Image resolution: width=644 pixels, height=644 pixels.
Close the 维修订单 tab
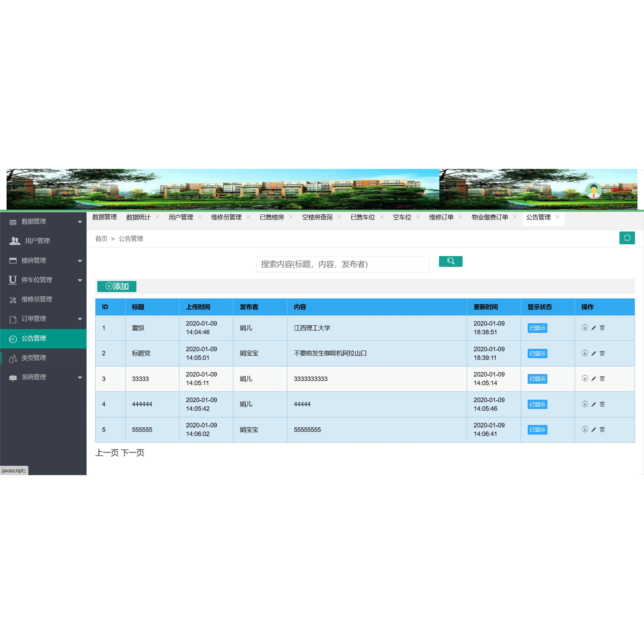[x=460, y=217]
